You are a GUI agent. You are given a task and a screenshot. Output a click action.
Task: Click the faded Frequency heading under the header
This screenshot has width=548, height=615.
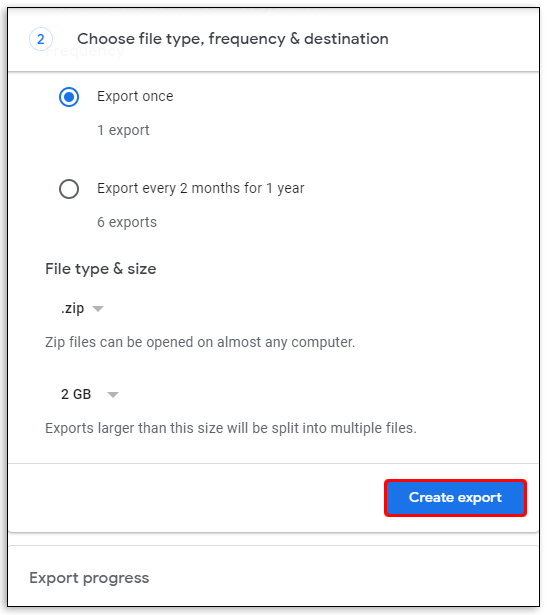pos(85,52)
